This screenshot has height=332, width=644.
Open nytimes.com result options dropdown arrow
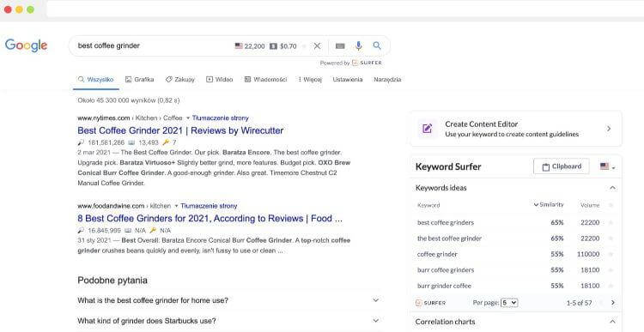(x=188, y=118)
